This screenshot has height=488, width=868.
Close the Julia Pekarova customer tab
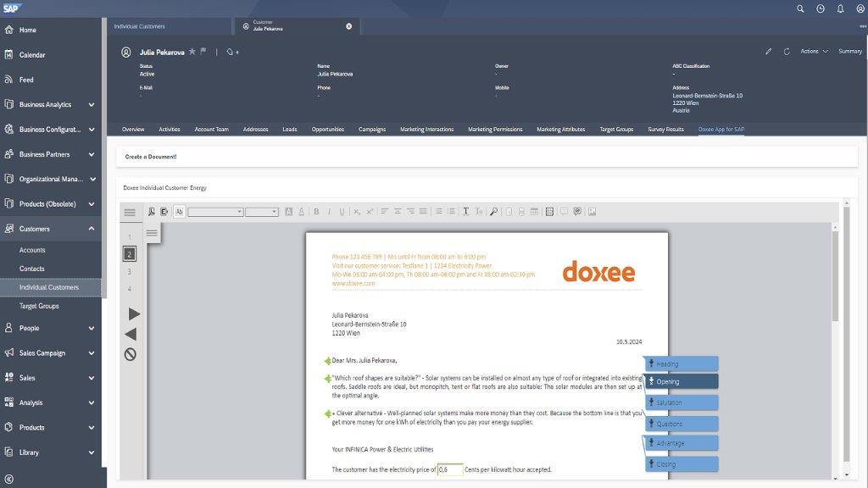coord(348,26)
